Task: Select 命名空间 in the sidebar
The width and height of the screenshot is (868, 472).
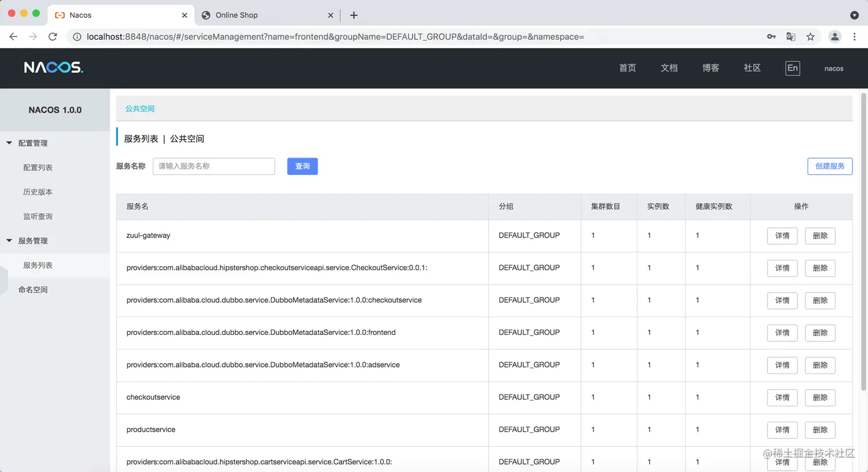Action: [33, 290]
